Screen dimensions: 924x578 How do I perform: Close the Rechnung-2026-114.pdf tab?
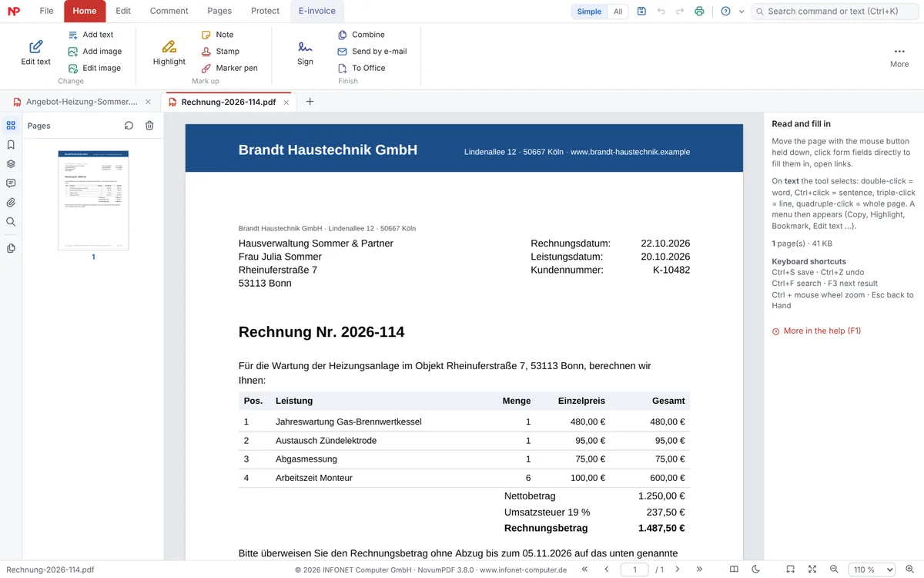[x=286, y=102]
